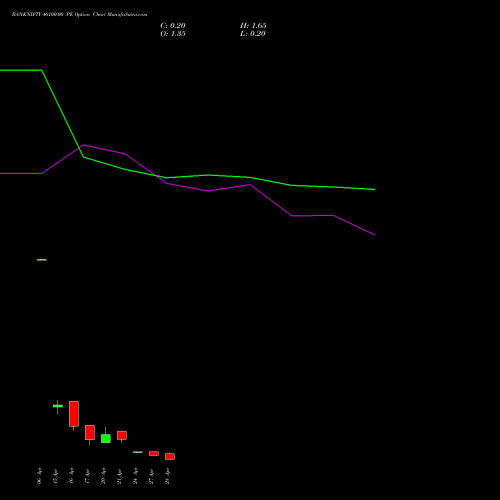
Task: Click the chart title text at top left
Action: pyautogui.click(x=79, y=15)
